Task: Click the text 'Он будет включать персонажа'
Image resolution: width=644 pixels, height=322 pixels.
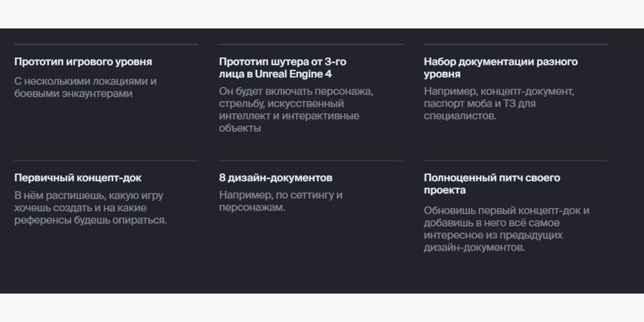Action: [x=296, y=91]
